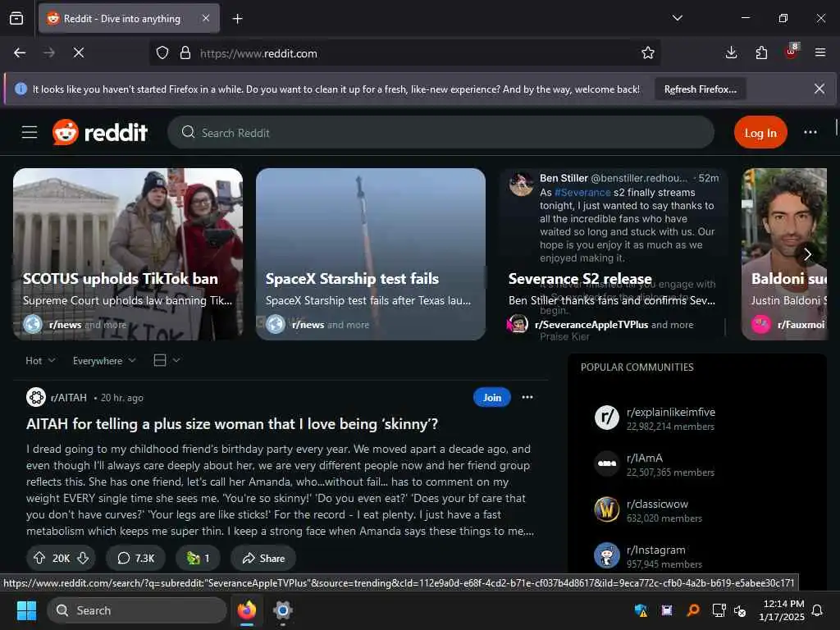Close the Reddit browser tab
Image resolution: width=840 pixels, height=630 pixels.
click(206, 18)
